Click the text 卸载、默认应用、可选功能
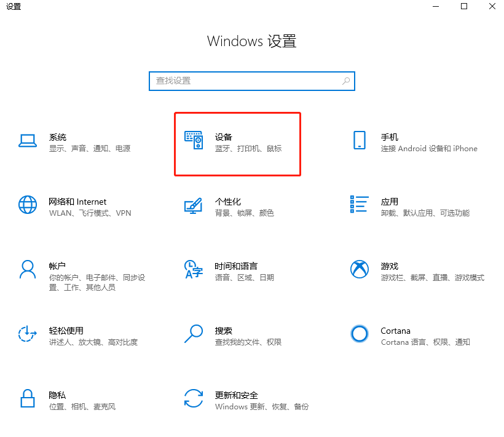504x437 pixels. point(425,213)
